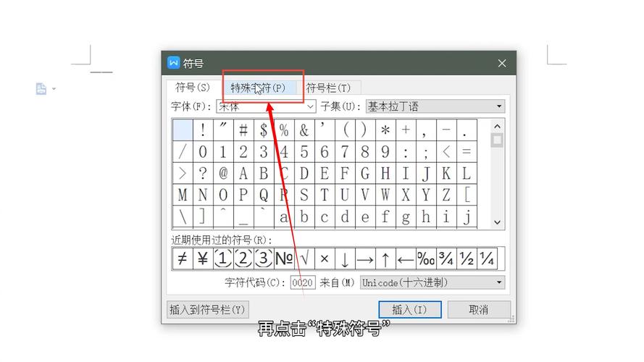The image size is (644, 362).
Task: Close the 符号 dialog
Action: coord(502,63)
